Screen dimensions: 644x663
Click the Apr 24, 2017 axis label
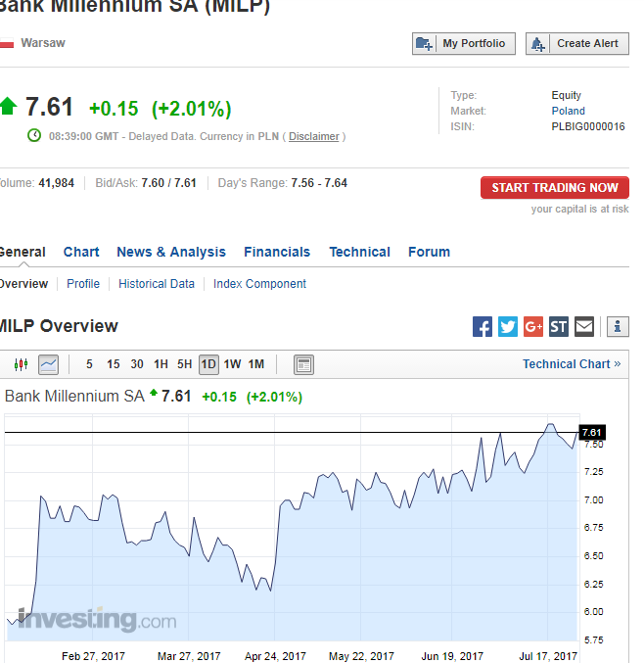point(276,656)
